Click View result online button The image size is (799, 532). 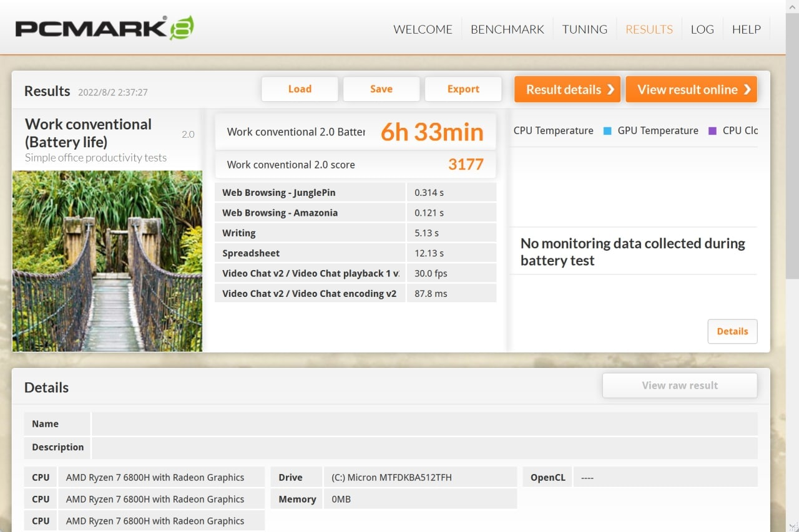tap(691, 89)
